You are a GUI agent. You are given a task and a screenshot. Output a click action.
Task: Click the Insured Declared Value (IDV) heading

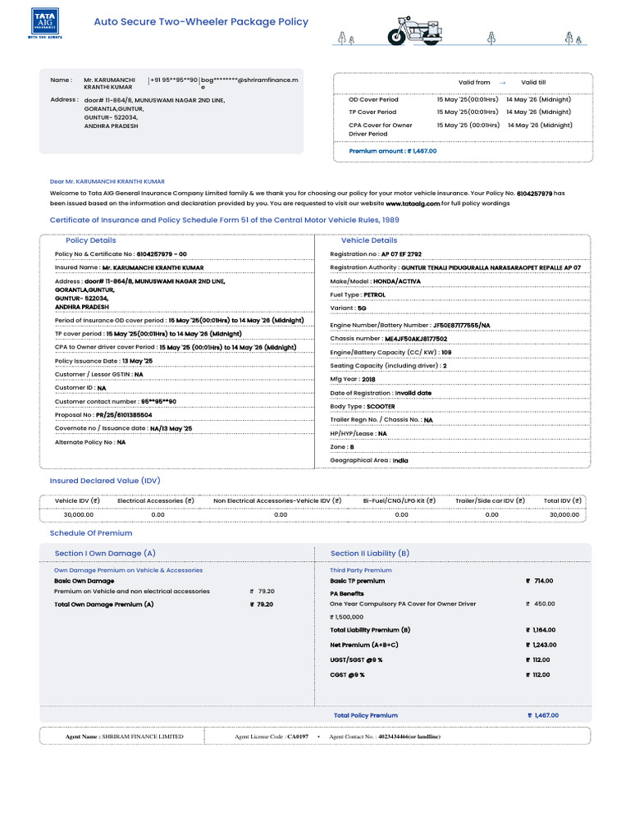click(105, 481)
